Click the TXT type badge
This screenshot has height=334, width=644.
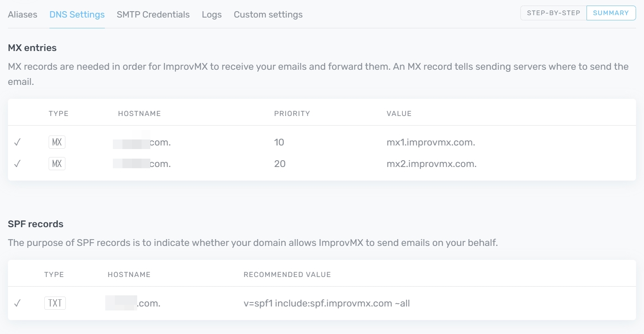(55, 303)
